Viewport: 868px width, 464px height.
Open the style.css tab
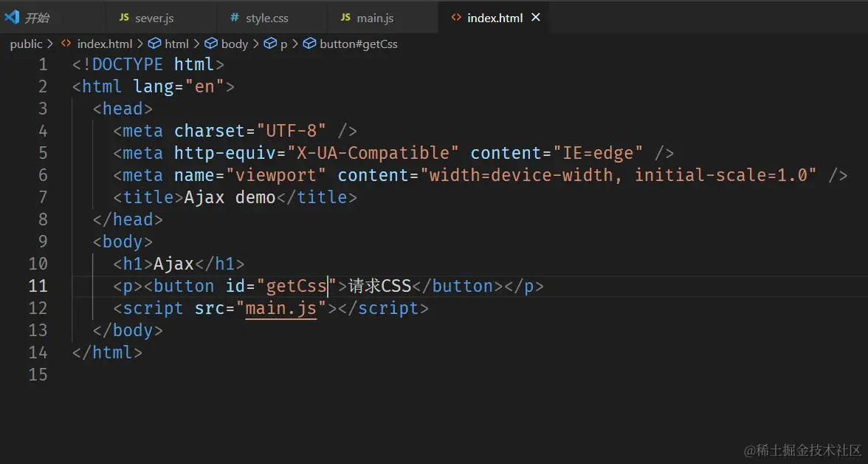tap(272, 18)
